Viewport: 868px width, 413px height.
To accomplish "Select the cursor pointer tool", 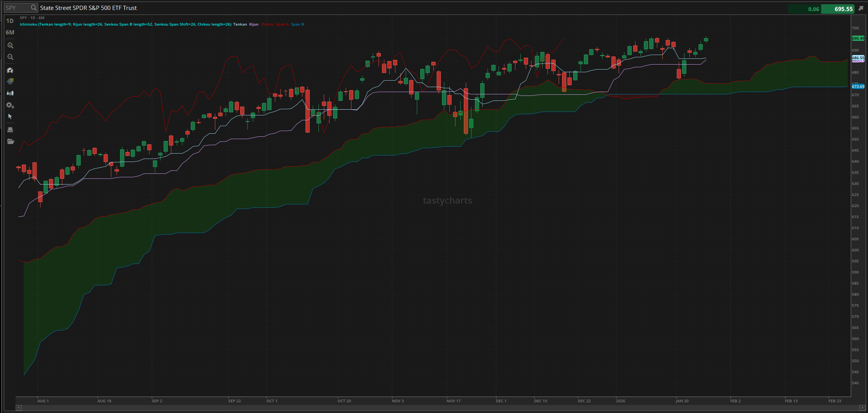I will pos(10,117).
